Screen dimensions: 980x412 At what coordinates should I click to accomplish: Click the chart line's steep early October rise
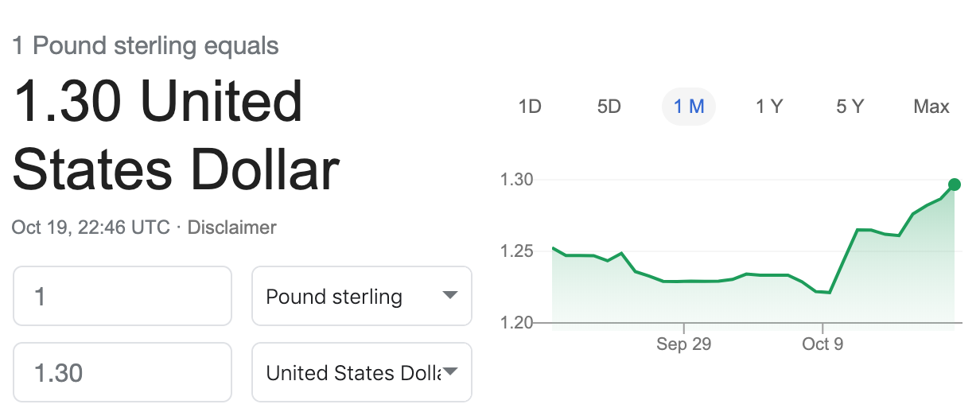tap(844, 261)
